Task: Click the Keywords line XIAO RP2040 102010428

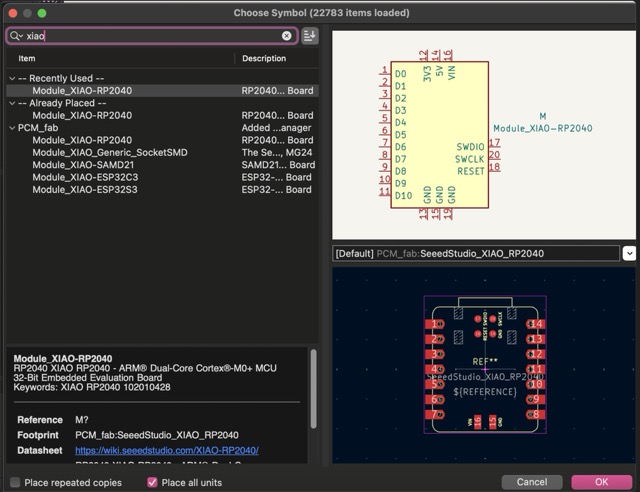Action: (x=92, y=387)
